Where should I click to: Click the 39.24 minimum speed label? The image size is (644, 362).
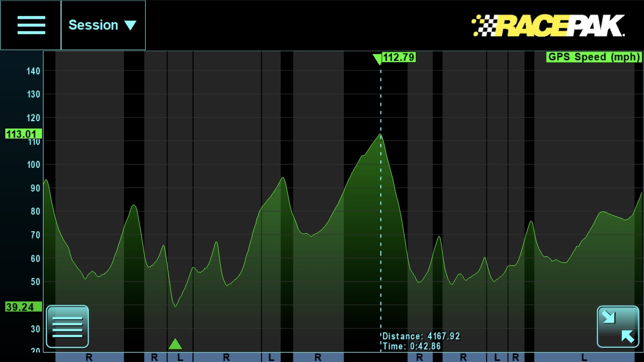point(23,307)
